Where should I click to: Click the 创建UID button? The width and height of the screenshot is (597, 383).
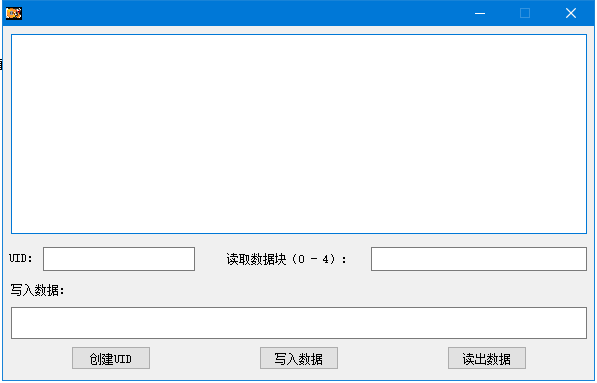coord(111,358)
